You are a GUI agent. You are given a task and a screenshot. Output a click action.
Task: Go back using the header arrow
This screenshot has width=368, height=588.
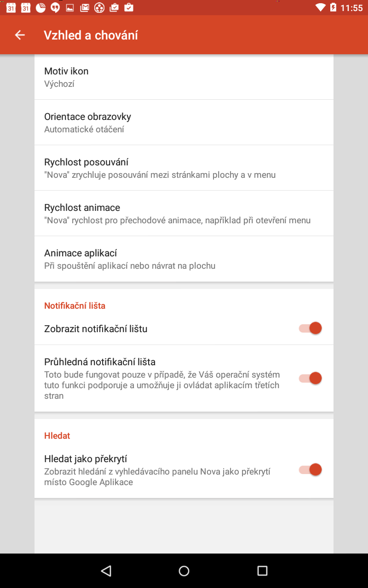tap(19, 35)
